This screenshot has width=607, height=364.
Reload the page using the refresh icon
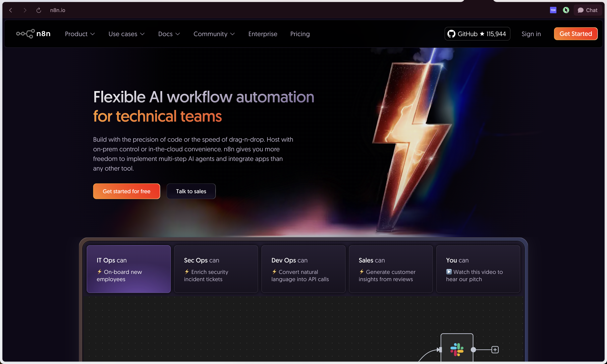pos(39,10)
